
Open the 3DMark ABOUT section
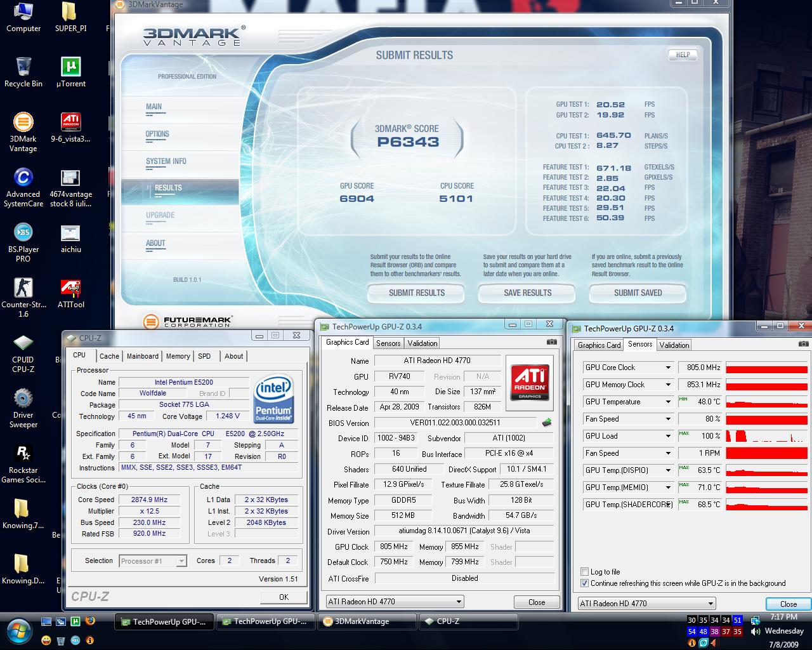155,244
